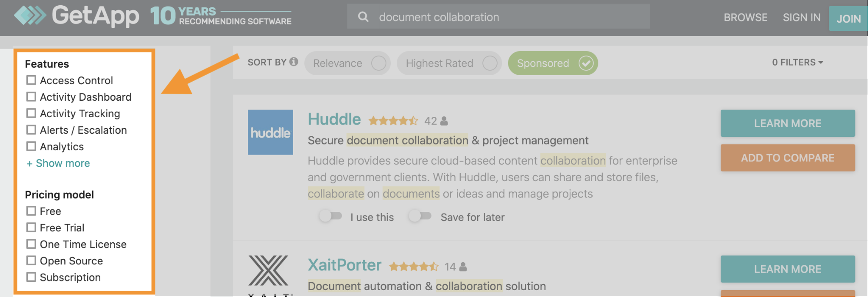Open the 0 Filters dropdown
Screen dimensions: 868x297
click(x=798, y=63)
